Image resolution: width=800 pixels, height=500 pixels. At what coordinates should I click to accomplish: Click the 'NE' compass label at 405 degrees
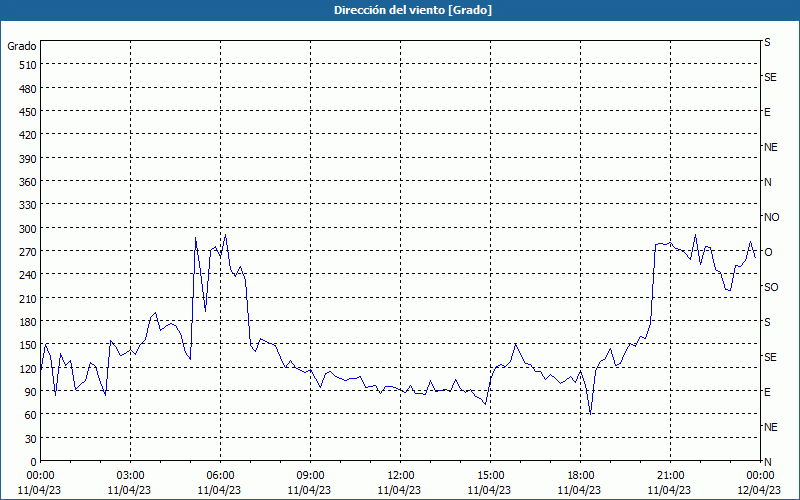click(x=770, y=147)
